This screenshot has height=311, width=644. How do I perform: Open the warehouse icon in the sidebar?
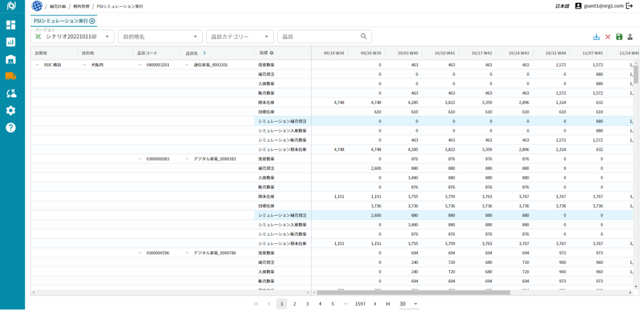11,59
